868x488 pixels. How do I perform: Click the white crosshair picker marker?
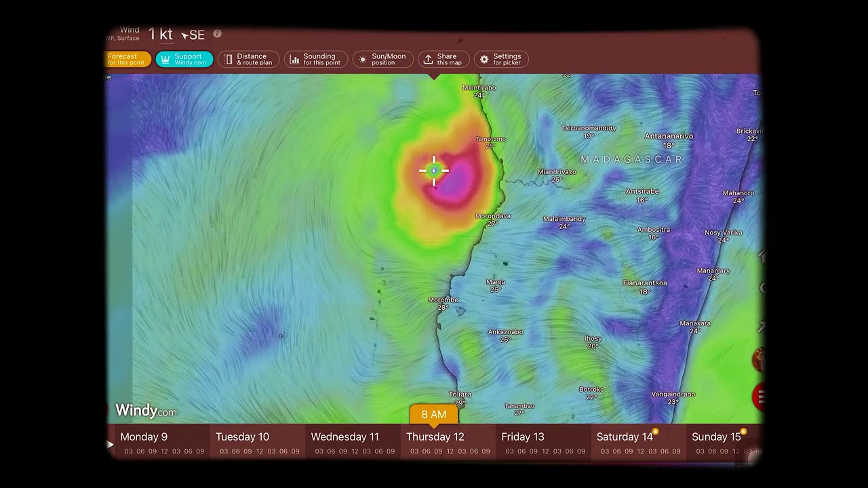point(434,171)
